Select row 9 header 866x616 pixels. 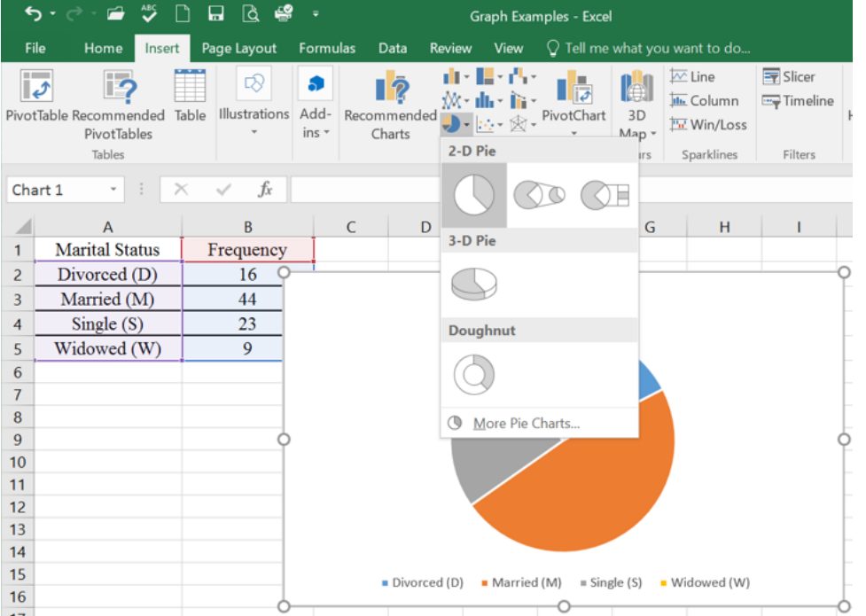pos(17,440)
